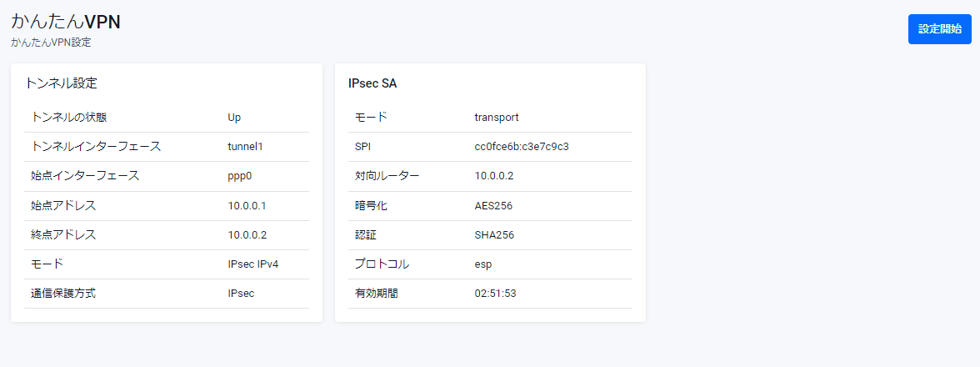Screen dimensions: 980x367
Task: Click the 対向ルーター row label
Action: (387, 176)
